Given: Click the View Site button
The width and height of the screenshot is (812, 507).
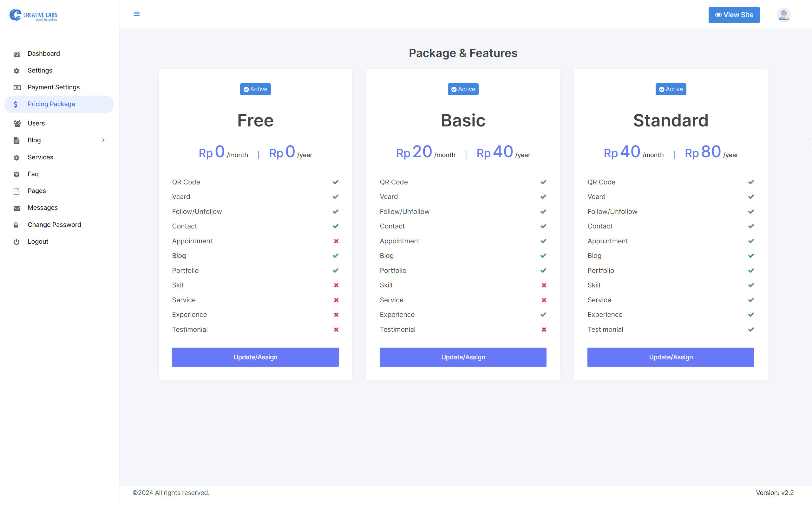Looking at the screenshot, I should 734,15.
